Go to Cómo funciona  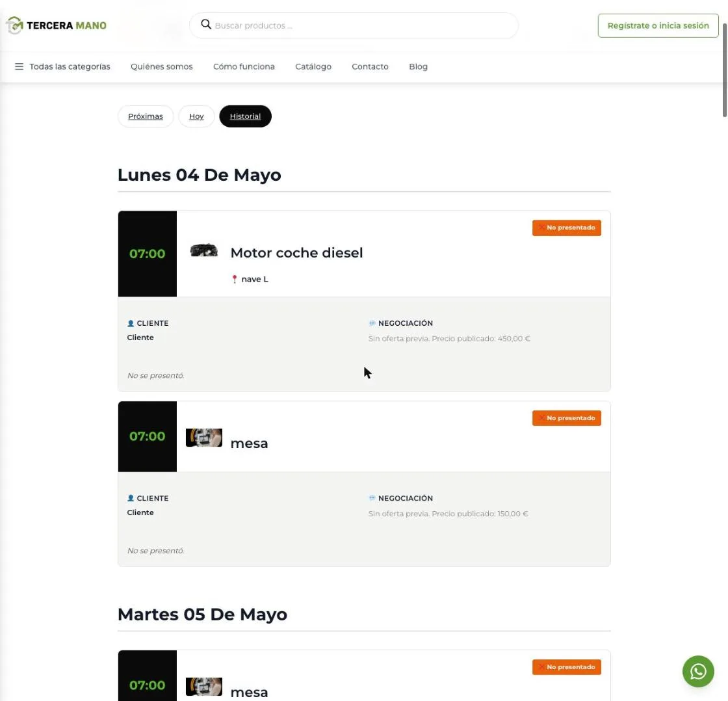(244, 66)
